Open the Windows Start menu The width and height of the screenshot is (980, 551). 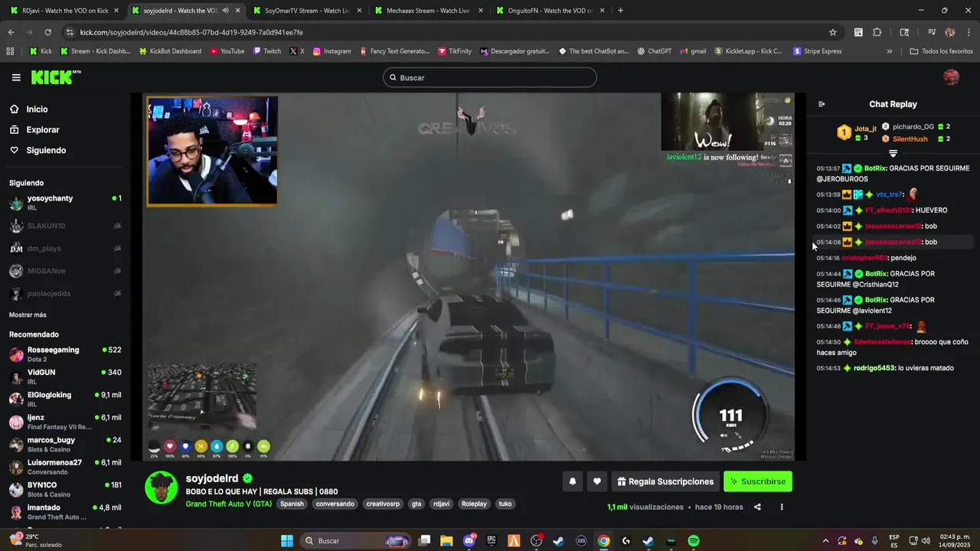(x=287, y=541)
